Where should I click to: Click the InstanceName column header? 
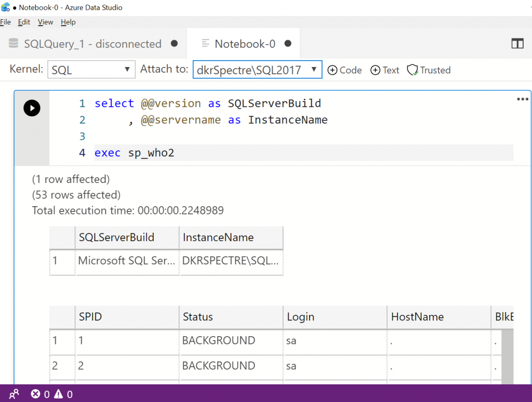(218, 237)
